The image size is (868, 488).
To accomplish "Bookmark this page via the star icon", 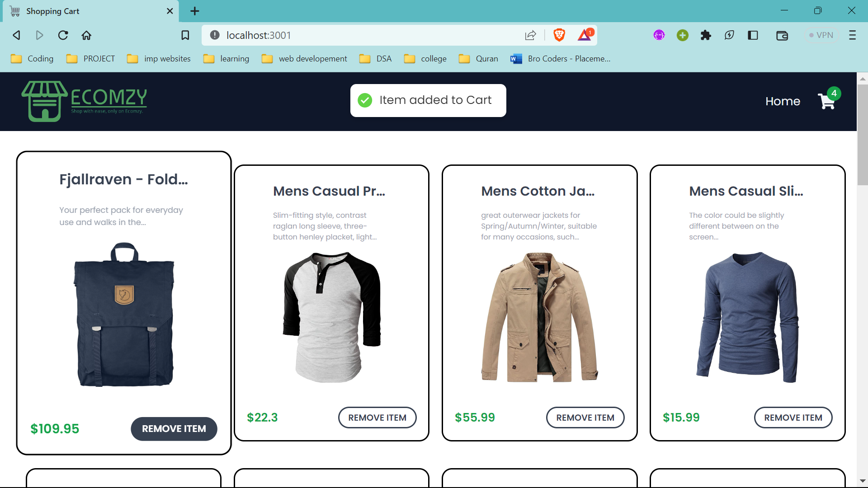I will [x=185, y=35].
